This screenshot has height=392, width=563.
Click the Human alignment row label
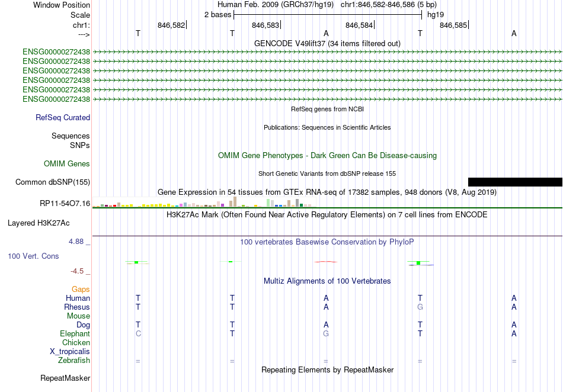(78, 298)
